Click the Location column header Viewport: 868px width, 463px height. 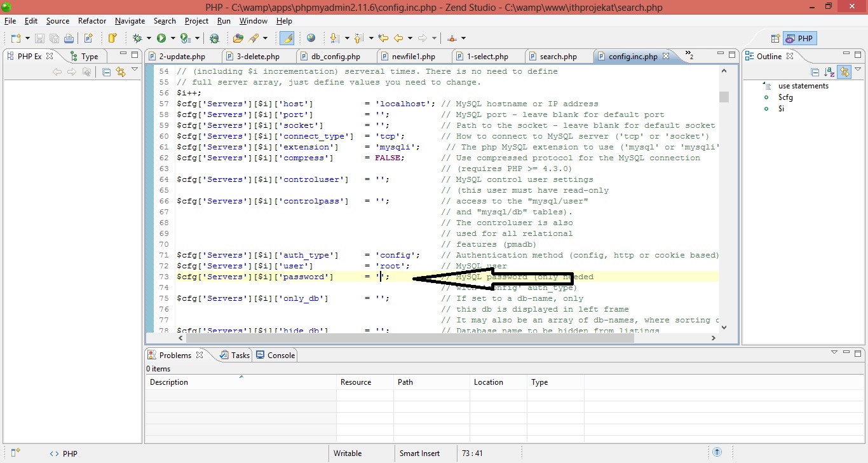498,382
